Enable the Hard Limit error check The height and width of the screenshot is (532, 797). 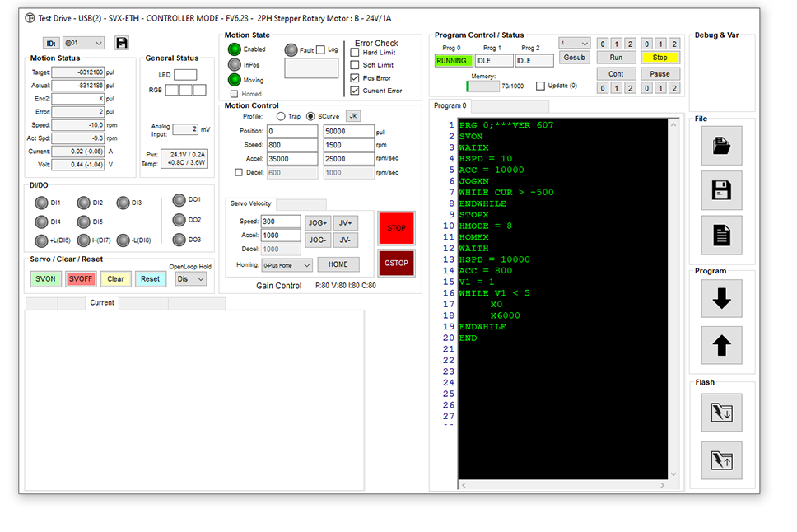(355, 53)
